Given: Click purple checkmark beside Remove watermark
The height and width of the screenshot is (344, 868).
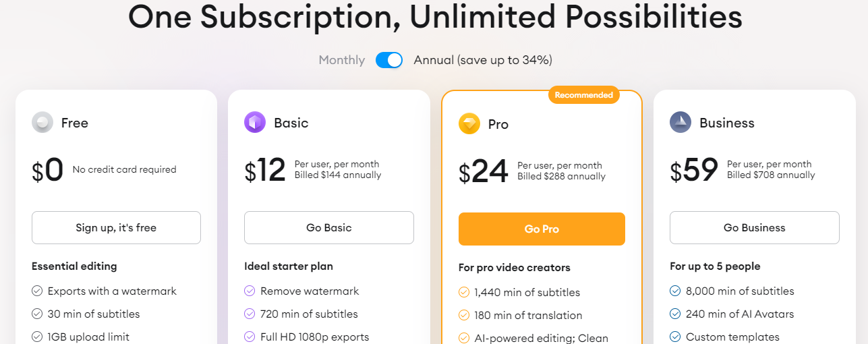Looking at the screenshot, I should (x=250, y=291).
